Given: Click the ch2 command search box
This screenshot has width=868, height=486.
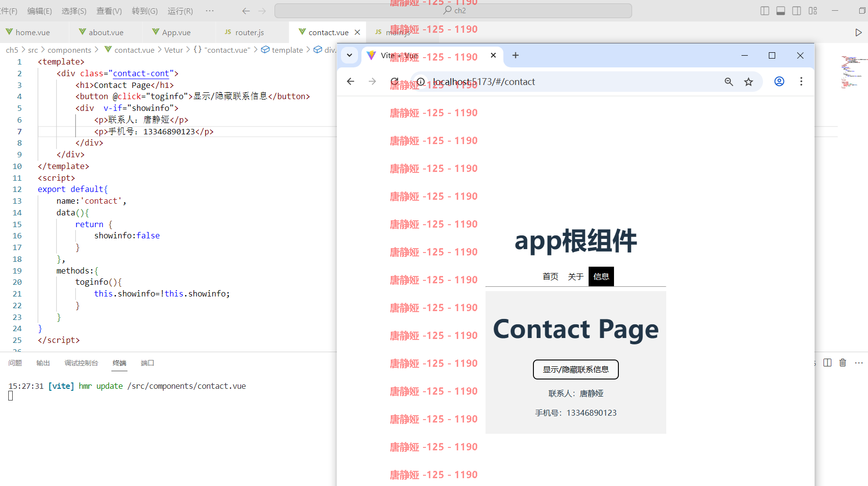Looking at the screenshot, I should point(453,11).
